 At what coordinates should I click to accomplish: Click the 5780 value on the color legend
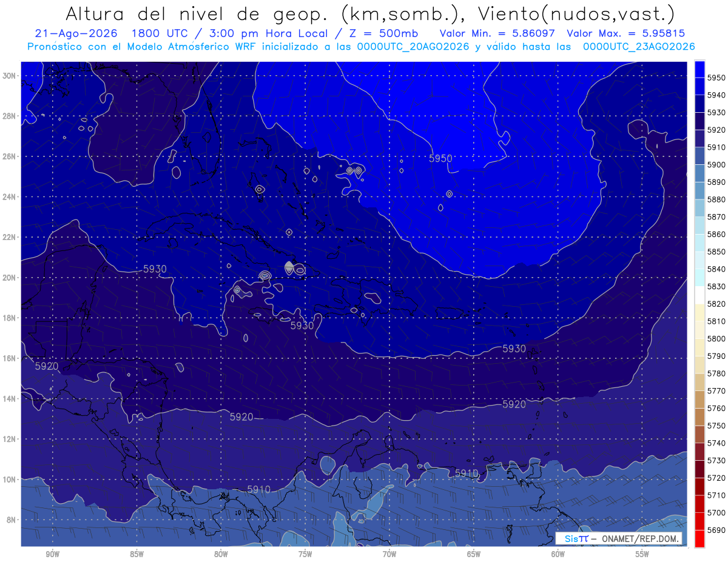point(716,373)
